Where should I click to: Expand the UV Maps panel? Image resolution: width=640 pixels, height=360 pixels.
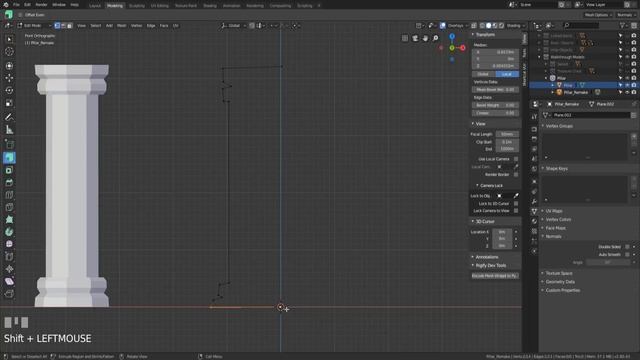pos(554,211)
